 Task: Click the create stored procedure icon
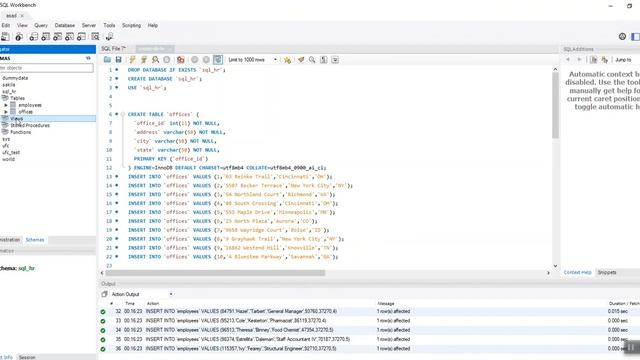pos(69,37)
